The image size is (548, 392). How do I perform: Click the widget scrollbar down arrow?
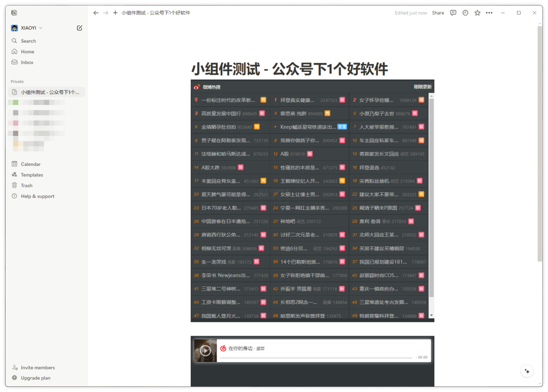[431, 315]
